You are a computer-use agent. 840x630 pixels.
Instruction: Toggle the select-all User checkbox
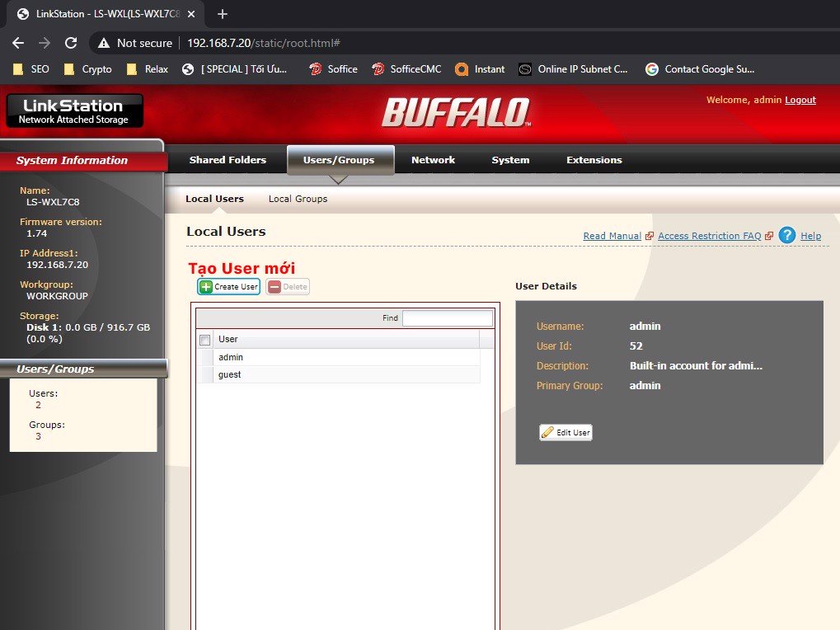coord(204,340)
